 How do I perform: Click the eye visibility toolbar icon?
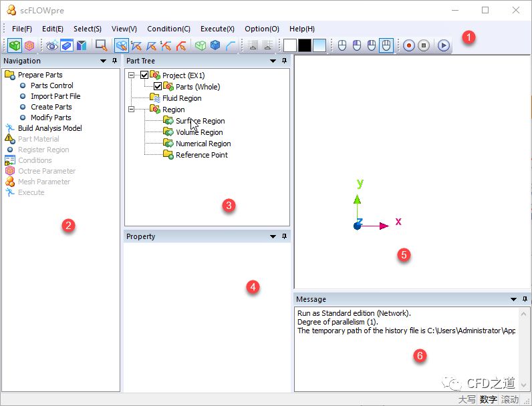click(x=52, y=45)
